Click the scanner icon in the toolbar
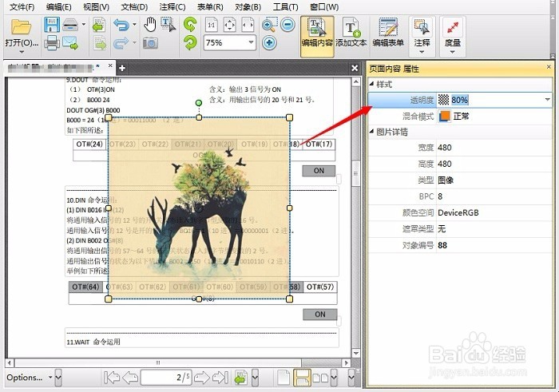This screenshot has height=392, width=559. 70,25
